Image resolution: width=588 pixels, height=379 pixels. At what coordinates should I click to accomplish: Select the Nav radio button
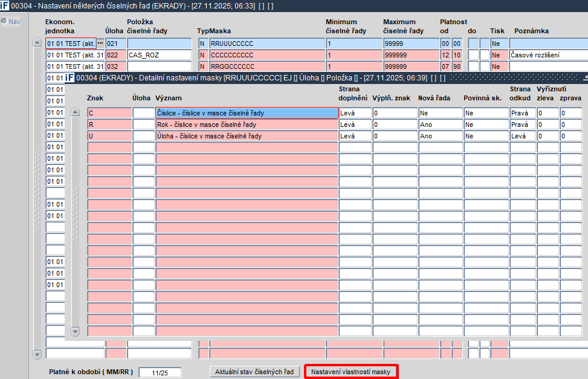(4, 22)
